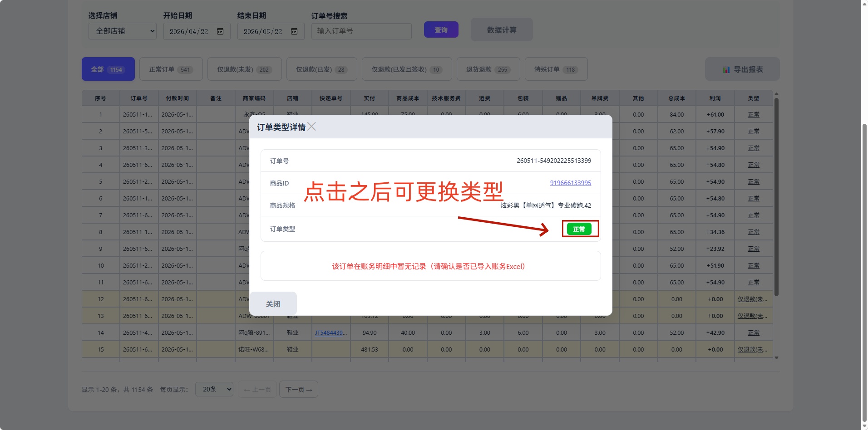Focus the 输入订单号 search field
Screen dimensions: 868x430
pyautogui.click(x=361, y=31)
